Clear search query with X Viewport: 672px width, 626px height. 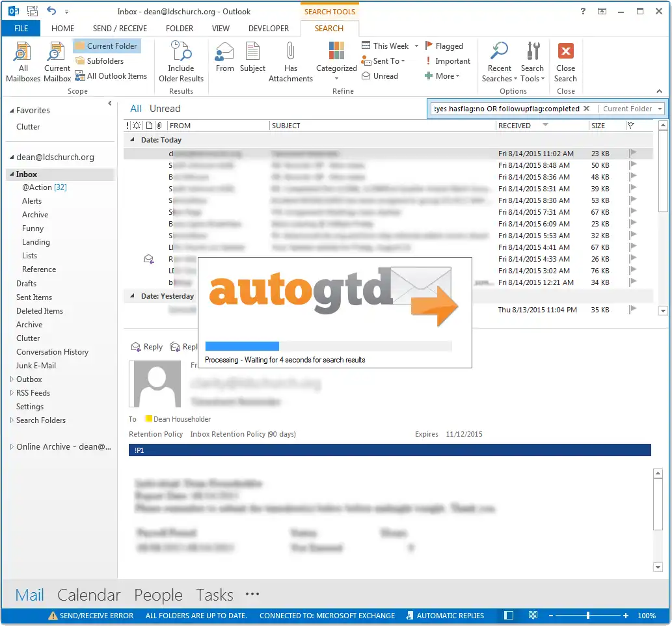[587, 109]
